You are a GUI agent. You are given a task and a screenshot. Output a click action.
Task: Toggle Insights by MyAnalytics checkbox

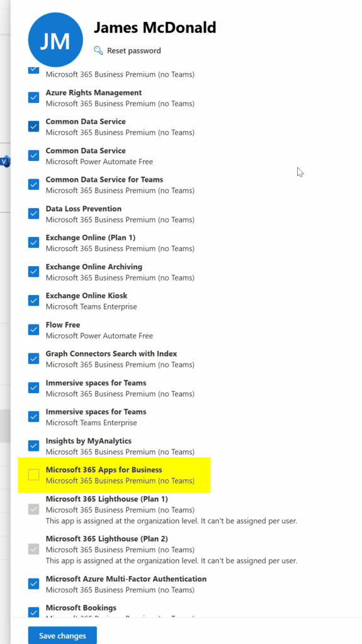click(x=34, y=446)
